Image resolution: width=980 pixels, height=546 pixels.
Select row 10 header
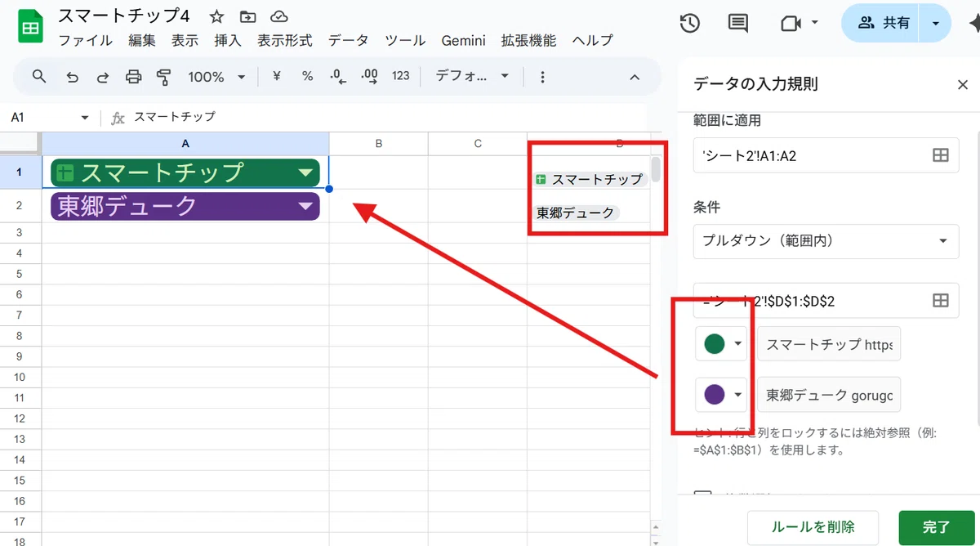(x=20, y=377)
